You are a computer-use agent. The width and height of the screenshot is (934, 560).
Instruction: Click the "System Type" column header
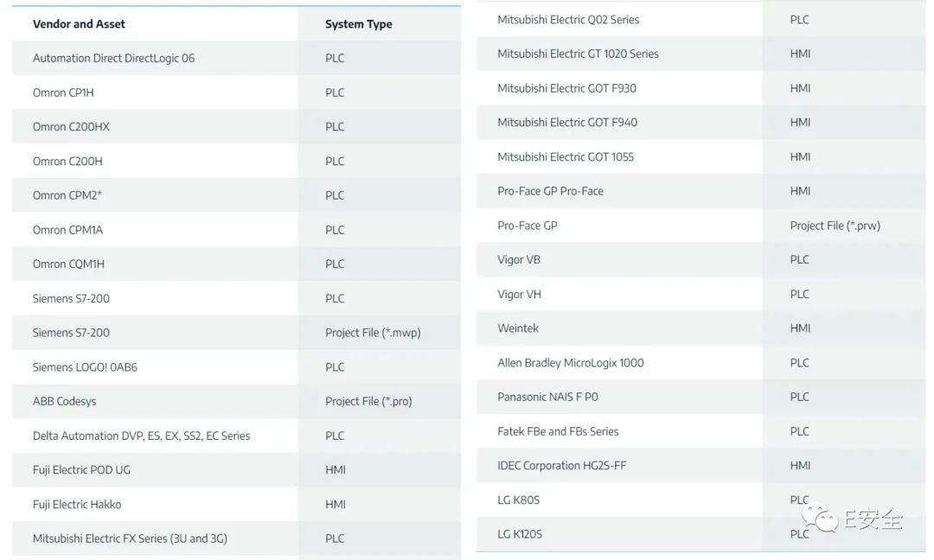point(359,24)
